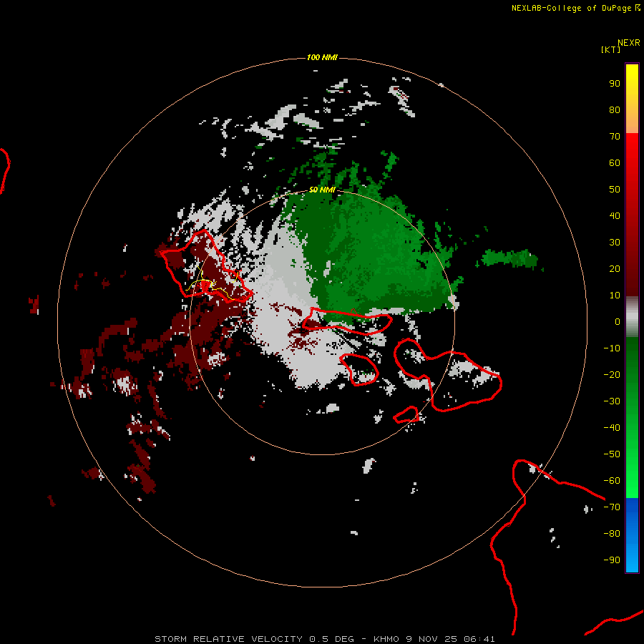Click the -60 value on the velocity scale
Image resolution: width=644 pixels, height=644 pixels.
[612, 481]
